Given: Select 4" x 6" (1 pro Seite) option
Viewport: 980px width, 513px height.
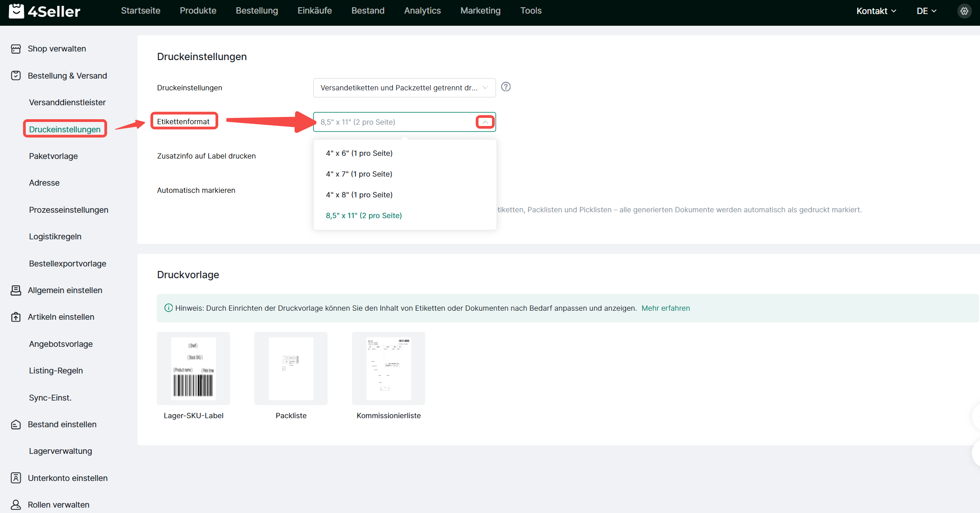Looking at the screenshot, I should [359, 153].
